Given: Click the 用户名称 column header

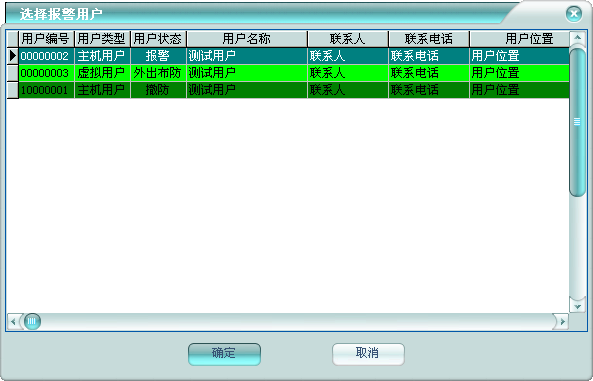Looking at the screenshot, I should point(247,39).
